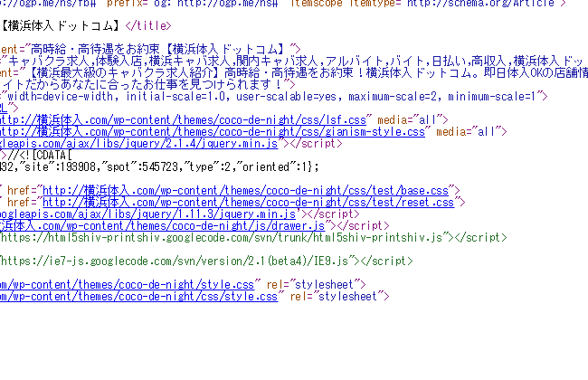
Task: Open the coco-de-night/css/style.css link
Action: tap(139, 297)
